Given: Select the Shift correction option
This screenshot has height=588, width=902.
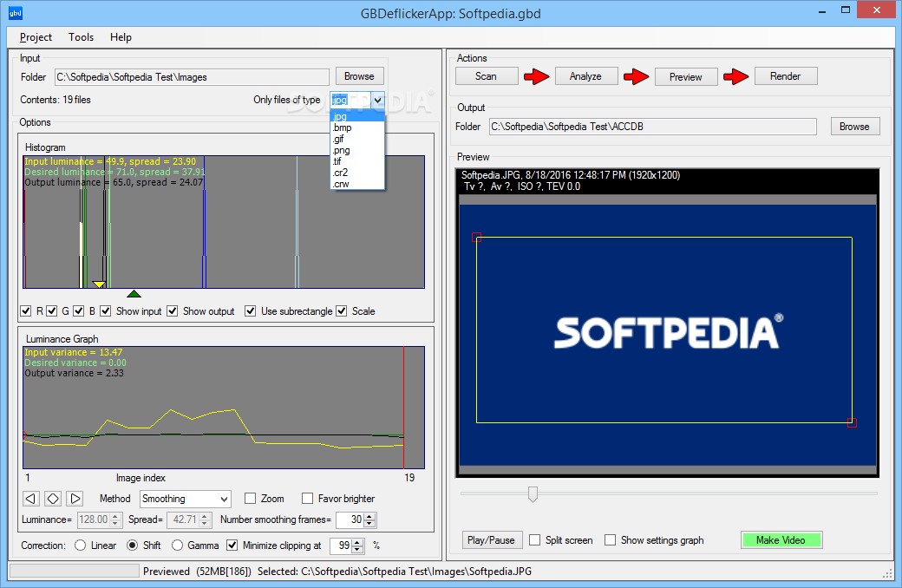Looking at the screenshot, I should (133, 546).
